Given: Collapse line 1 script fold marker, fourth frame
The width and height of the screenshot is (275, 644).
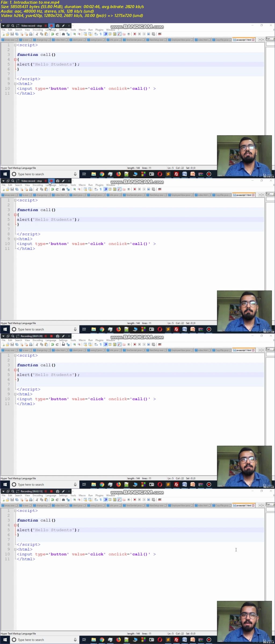Looking at the screenshot, I should tap(15, 511).
